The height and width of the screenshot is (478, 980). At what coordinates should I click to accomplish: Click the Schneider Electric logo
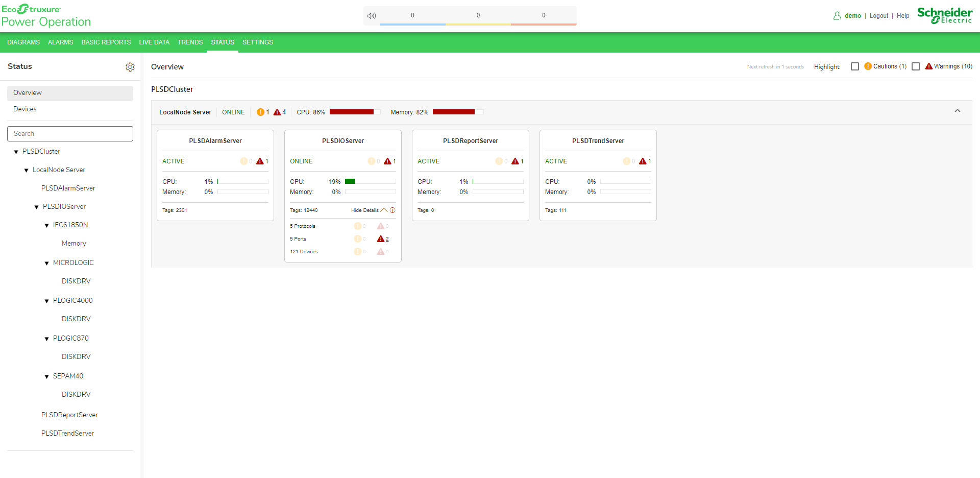point(945,15)
